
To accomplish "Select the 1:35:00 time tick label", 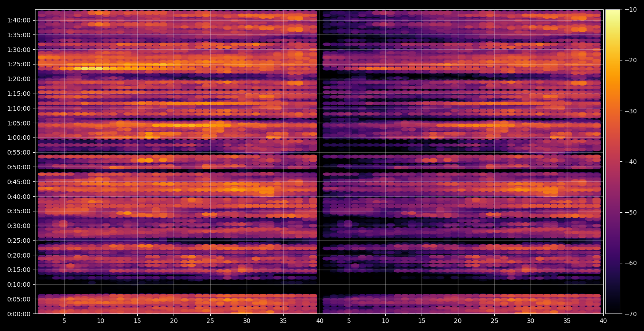I will click(19, 35).
